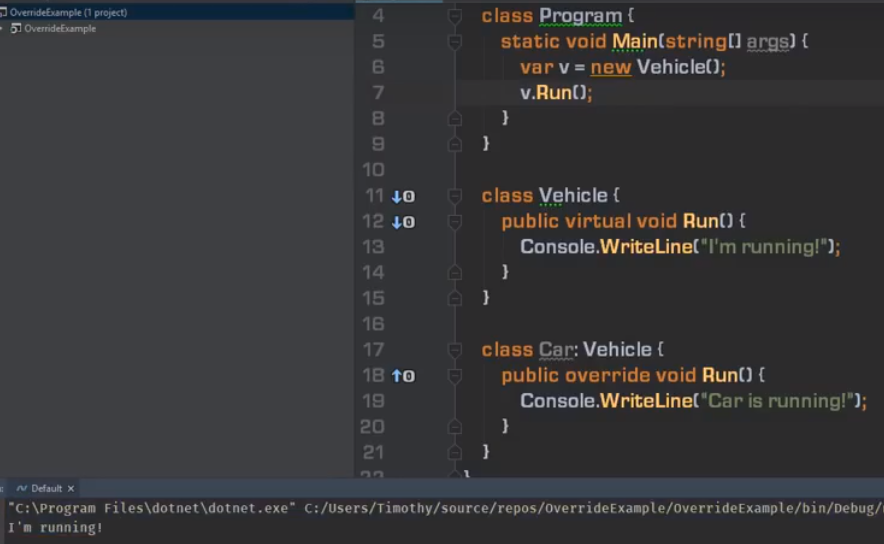Click 'WriteLine' on line 19

point(646,401)
